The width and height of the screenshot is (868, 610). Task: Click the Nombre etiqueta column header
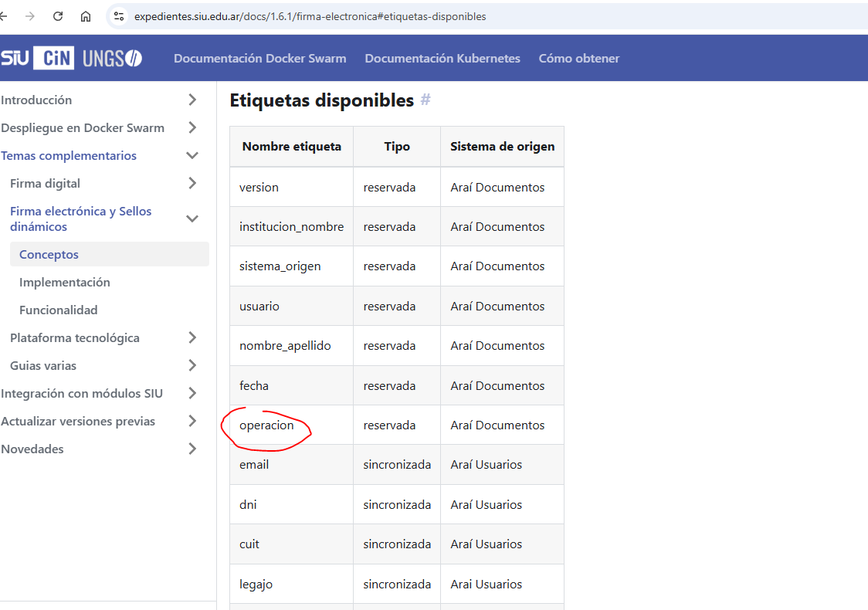(x=292, y=147)
